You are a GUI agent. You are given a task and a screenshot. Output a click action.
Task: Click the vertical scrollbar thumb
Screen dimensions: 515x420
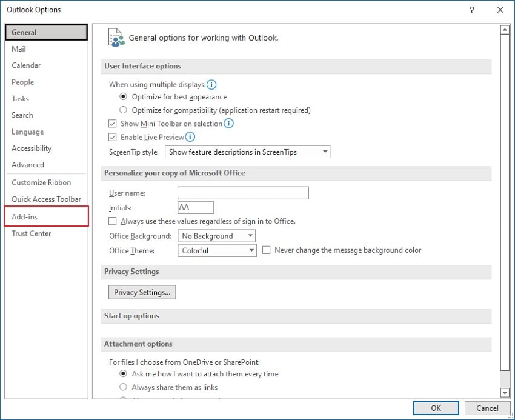point(505,202)
